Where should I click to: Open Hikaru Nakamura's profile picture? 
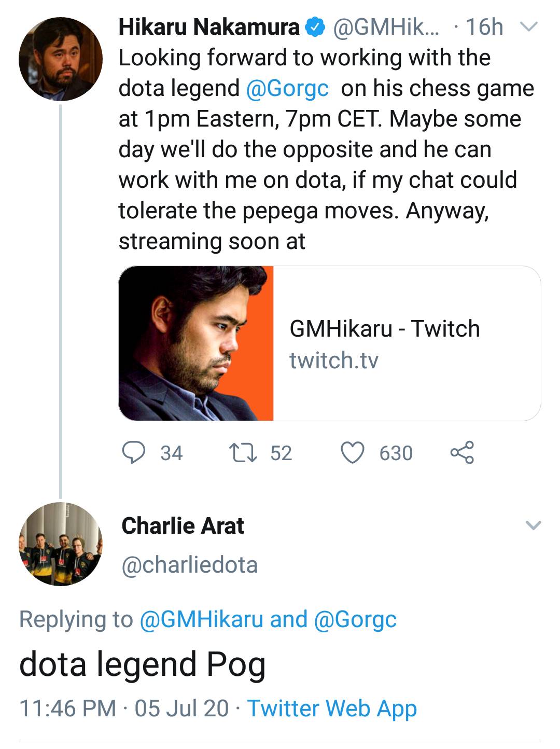[x=61, y=59]
